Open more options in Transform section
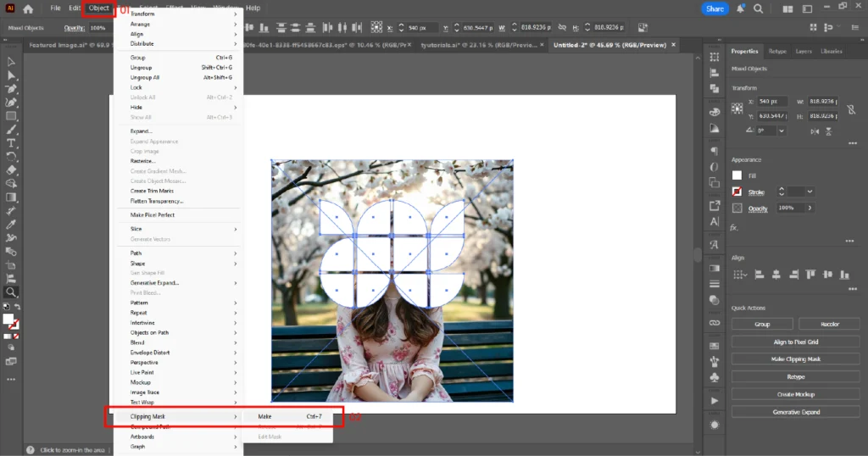Viewport: 868px width, 456px height. (853, 143)
